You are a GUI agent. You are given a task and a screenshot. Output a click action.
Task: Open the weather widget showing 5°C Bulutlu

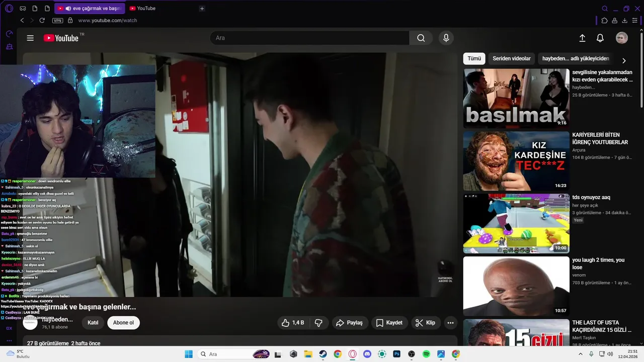[18, 354]
